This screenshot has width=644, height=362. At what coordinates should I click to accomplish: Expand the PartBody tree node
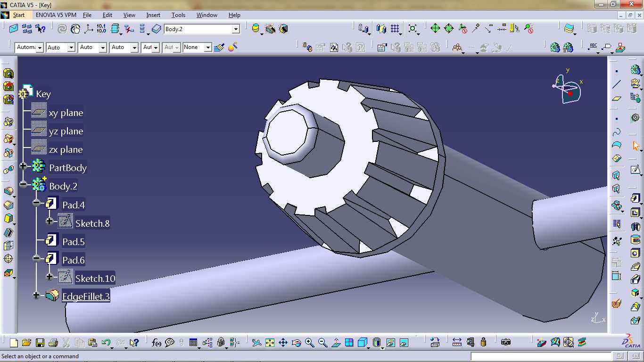pos(23,166)
